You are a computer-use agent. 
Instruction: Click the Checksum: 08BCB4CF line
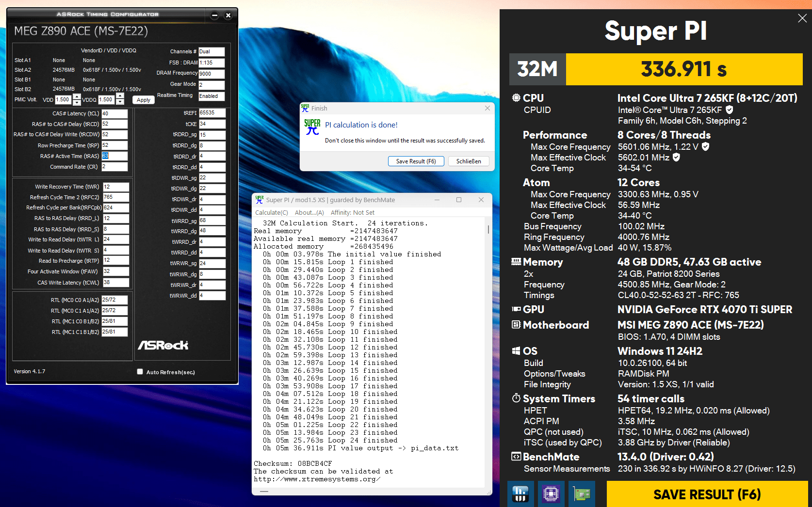pos(293,463)
